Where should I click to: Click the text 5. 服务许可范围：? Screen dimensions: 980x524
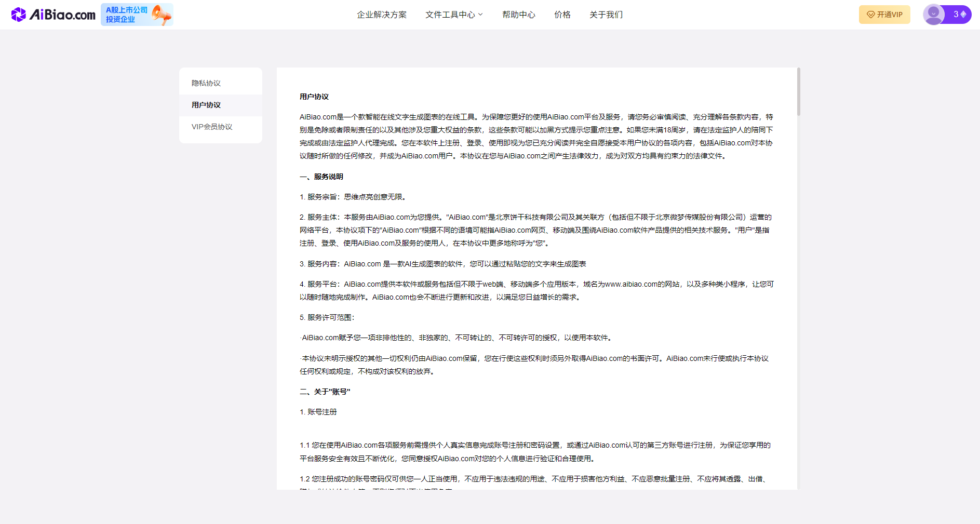click(x=328, y=317)
